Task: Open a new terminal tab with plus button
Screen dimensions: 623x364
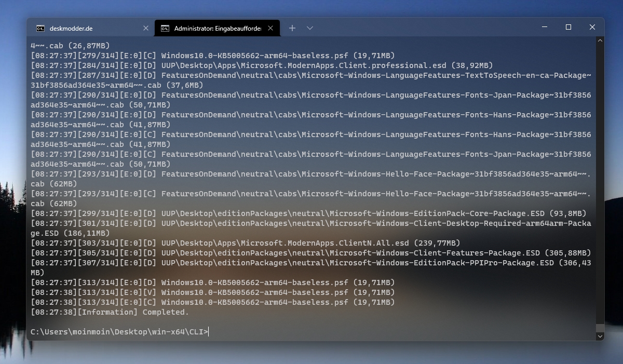Action: tap(292, 28)
